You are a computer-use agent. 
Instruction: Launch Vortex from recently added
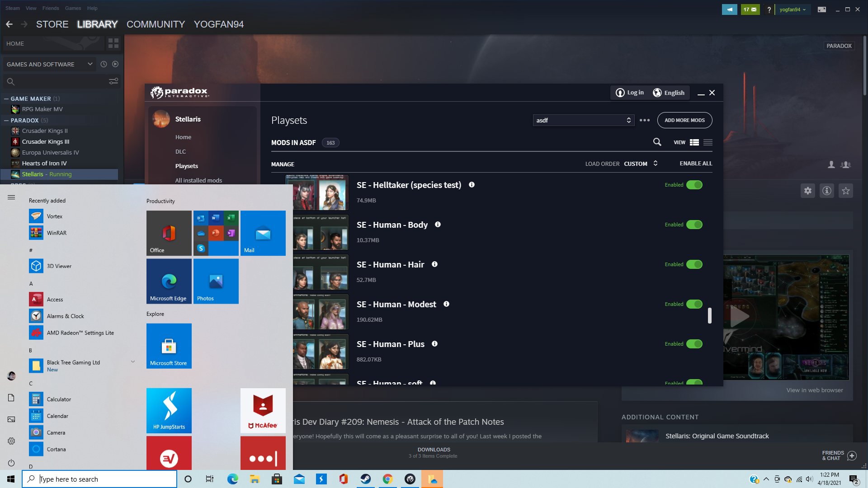pos(55,216)
